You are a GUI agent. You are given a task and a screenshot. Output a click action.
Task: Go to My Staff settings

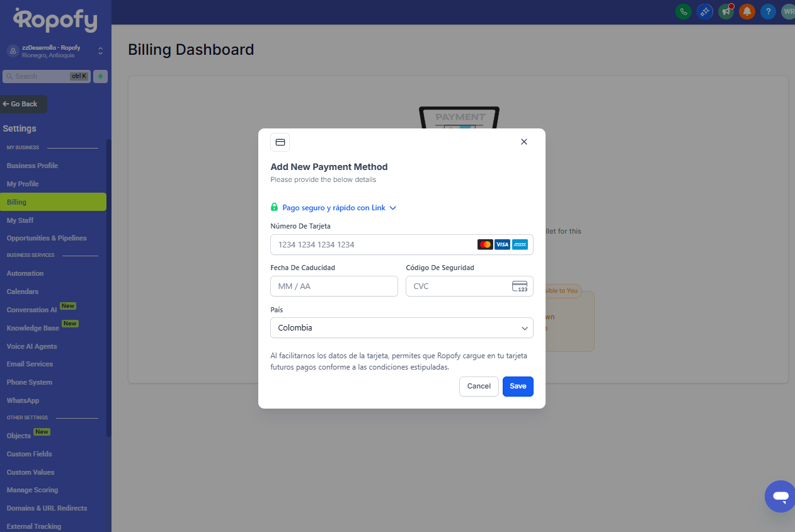click(x=20, y=220)
